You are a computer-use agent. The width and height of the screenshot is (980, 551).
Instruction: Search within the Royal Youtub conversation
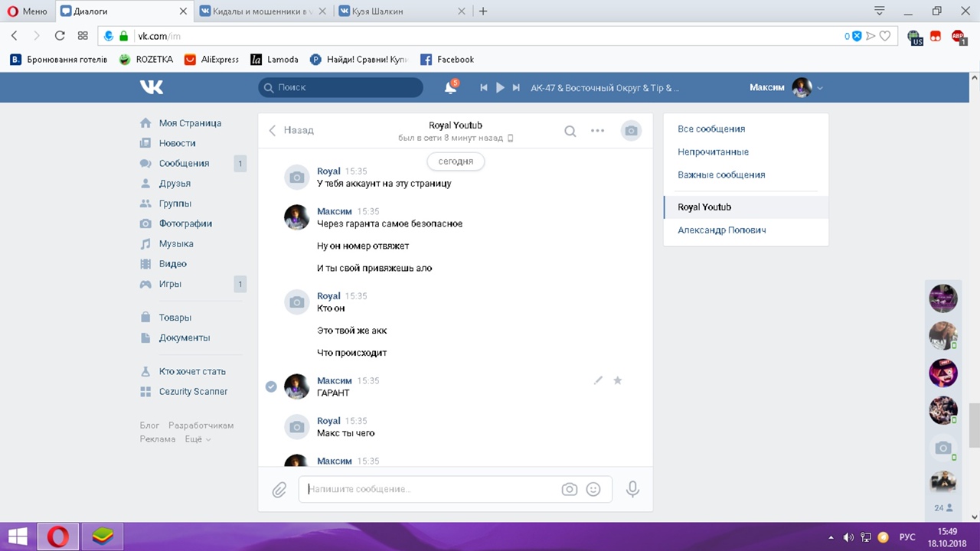570,131
